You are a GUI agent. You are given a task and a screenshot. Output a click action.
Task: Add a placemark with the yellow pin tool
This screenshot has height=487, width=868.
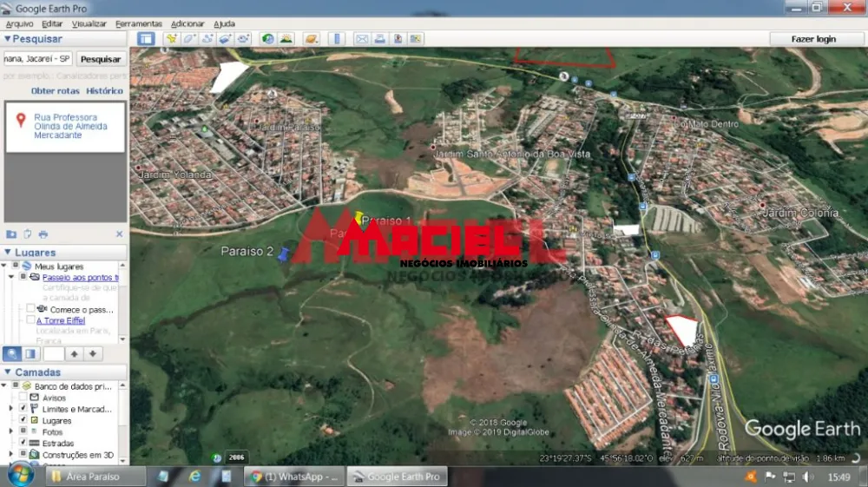pyautogui.click(x=172, y=39)
